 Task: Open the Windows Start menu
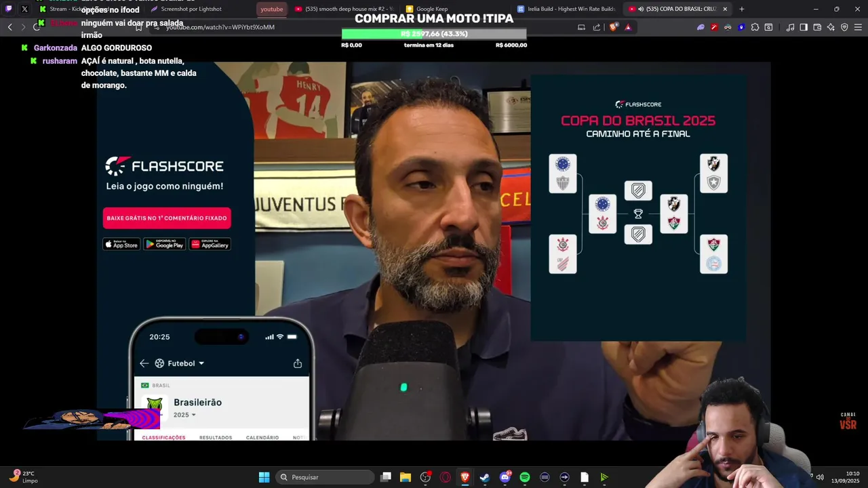[264, 477]
